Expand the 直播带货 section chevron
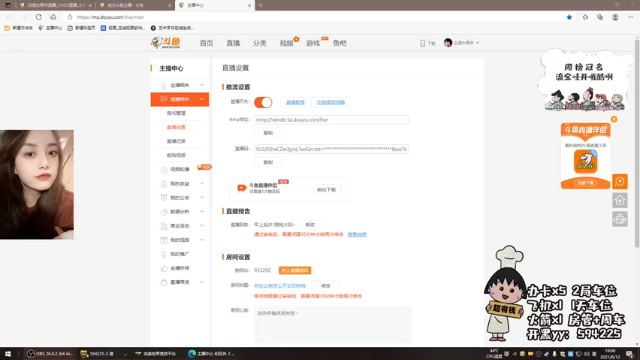 202,282
